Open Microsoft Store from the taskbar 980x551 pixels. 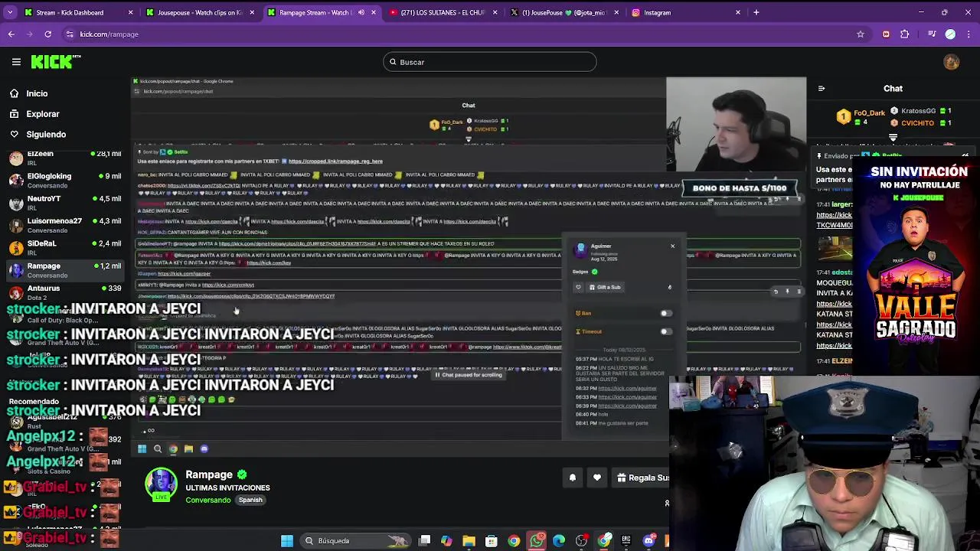[492, 541]
